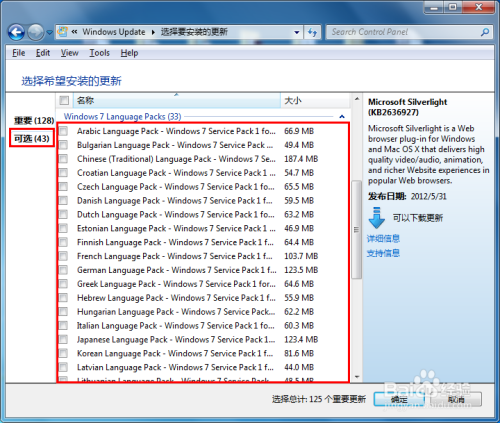Open the Edit menu
Screen dimensions: 500x423
(43, 53)
